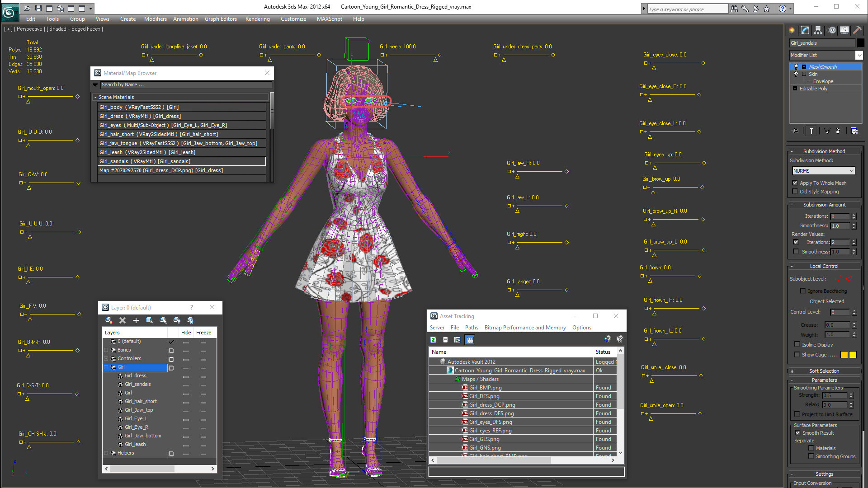Expand the MeshSmooth modifier sub-objects
The width and height of the screenshot is (868, 488).
(x=804, y=67)
